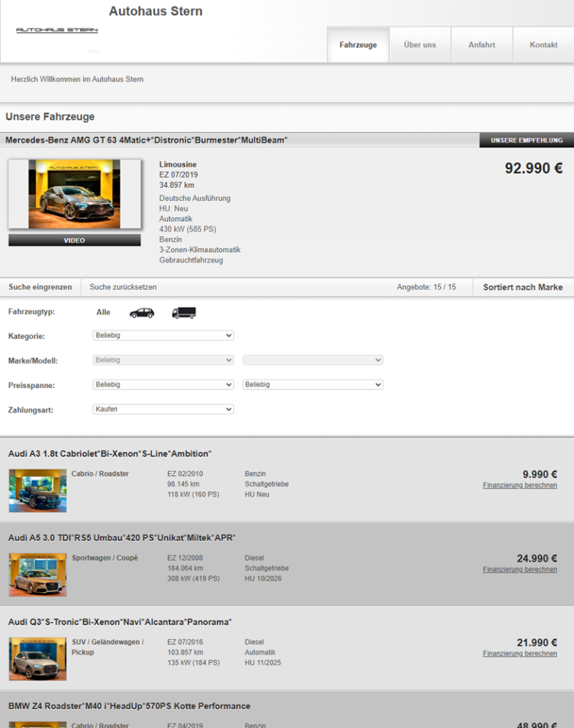This screenshot has height=728, width=574.
Task: Select 'Alle' vehicle type filter
Action: [103, 312]
